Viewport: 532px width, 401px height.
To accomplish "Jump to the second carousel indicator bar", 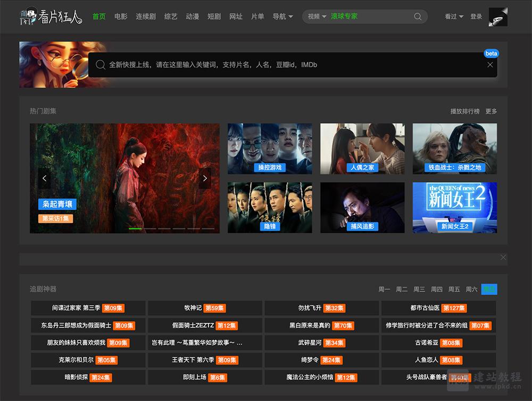I will coord(149,228).
